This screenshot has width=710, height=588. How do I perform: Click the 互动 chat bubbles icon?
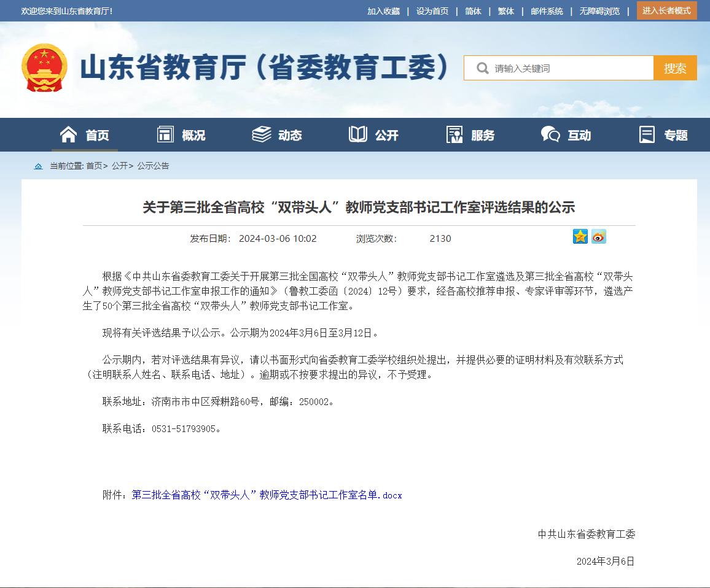coord(550,134)
